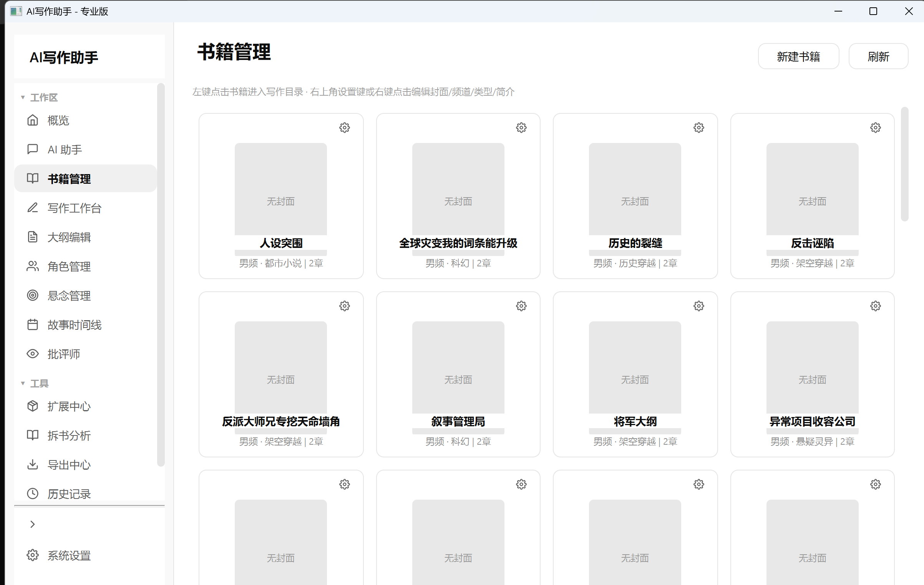Open the 将军大纲 book cover
The height and width of the screenshot is (585, 924).
tap(635, 367)
